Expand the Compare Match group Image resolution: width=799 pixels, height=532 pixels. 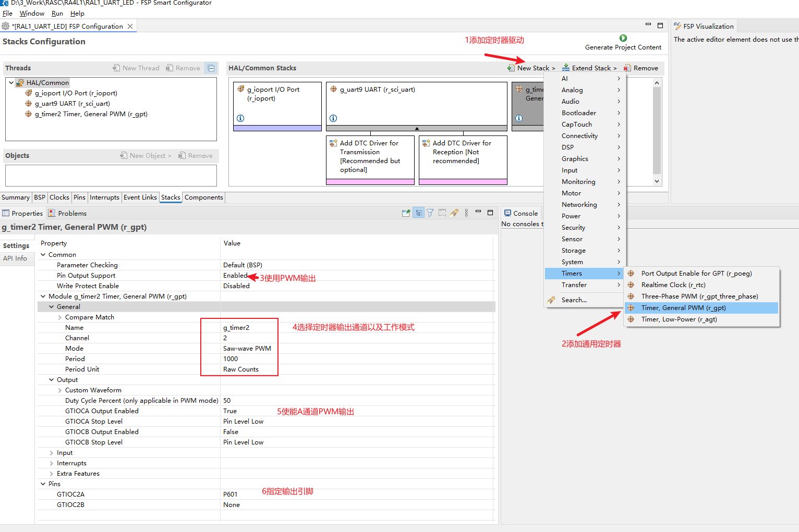point(60,317)
